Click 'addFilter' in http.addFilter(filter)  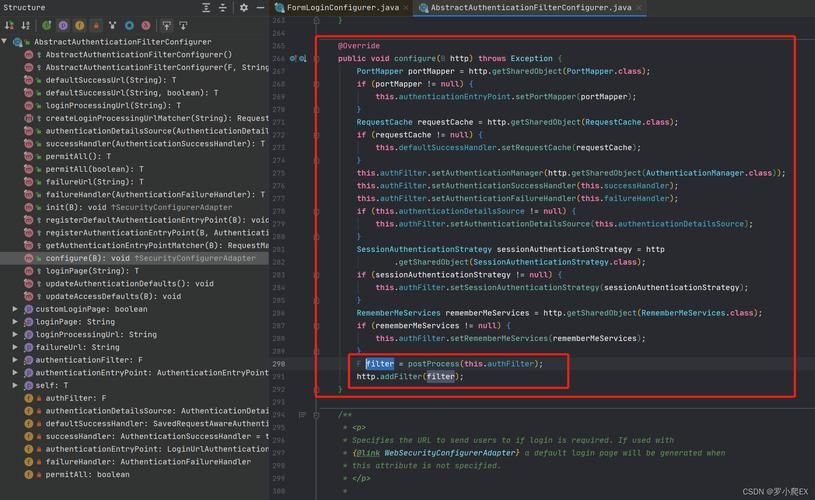[x=401, y=377]
